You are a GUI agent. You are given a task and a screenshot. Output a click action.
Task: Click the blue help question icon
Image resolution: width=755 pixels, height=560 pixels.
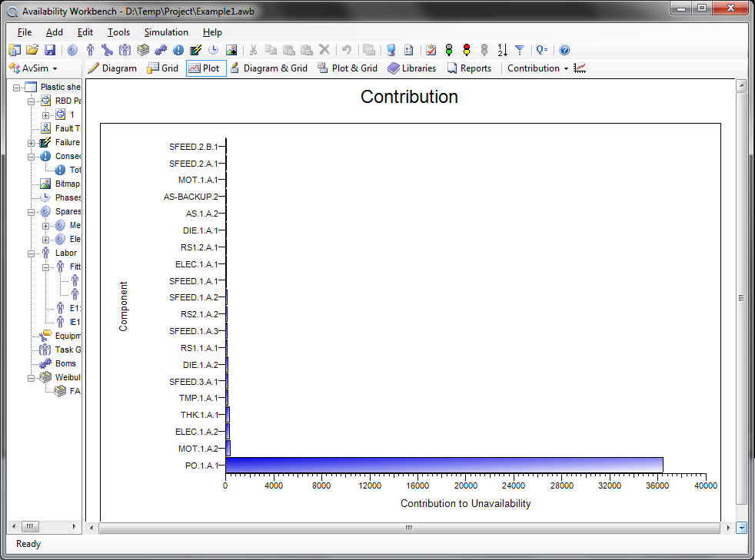coord(564,50)
